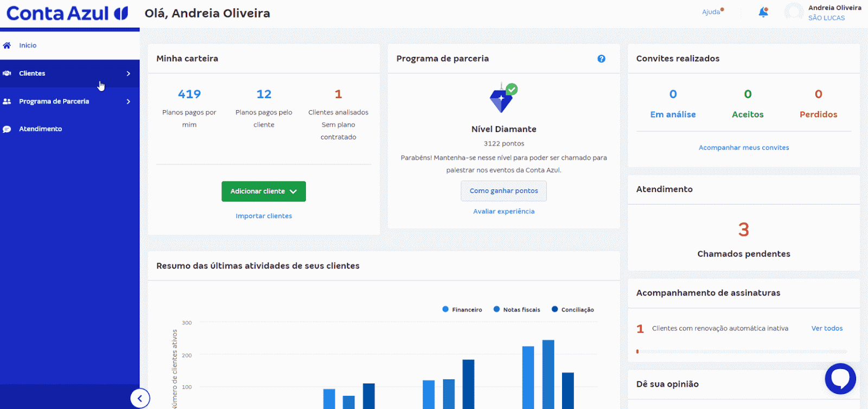Go to Início in the sidebar
The width and height of the screenshot is (868, 409).
tap(70, 46)
